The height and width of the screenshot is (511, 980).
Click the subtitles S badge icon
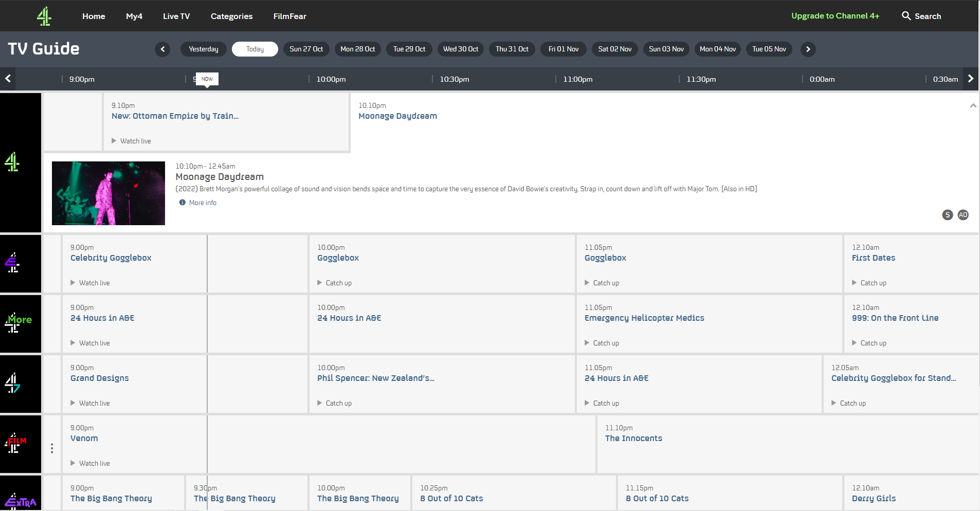[x=947, y=215]
